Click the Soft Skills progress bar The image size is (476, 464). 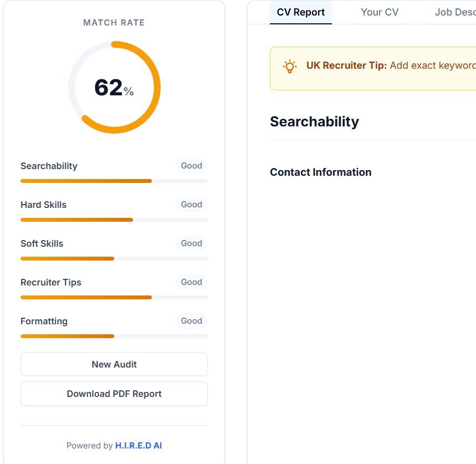click(x=114, y=258)
